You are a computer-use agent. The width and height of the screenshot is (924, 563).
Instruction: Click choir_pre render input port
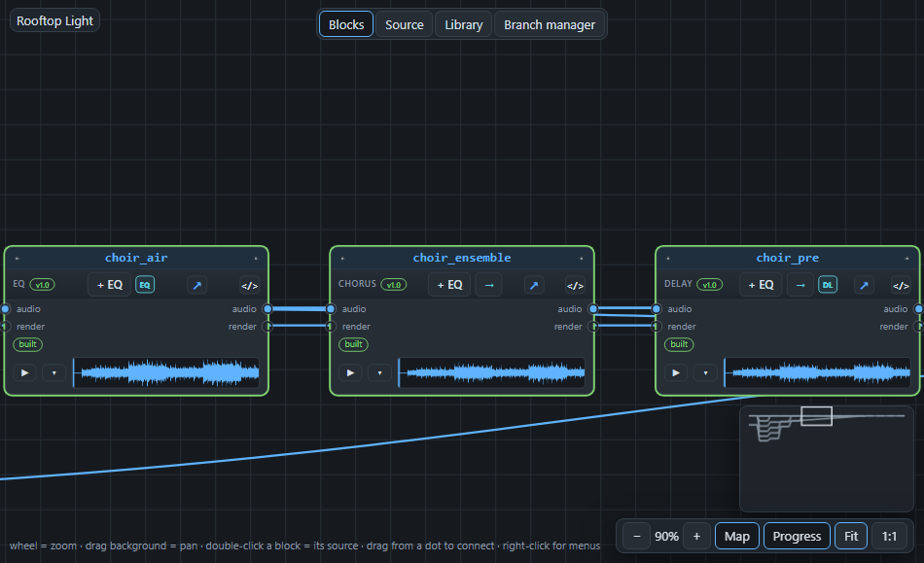click(657, 326)
